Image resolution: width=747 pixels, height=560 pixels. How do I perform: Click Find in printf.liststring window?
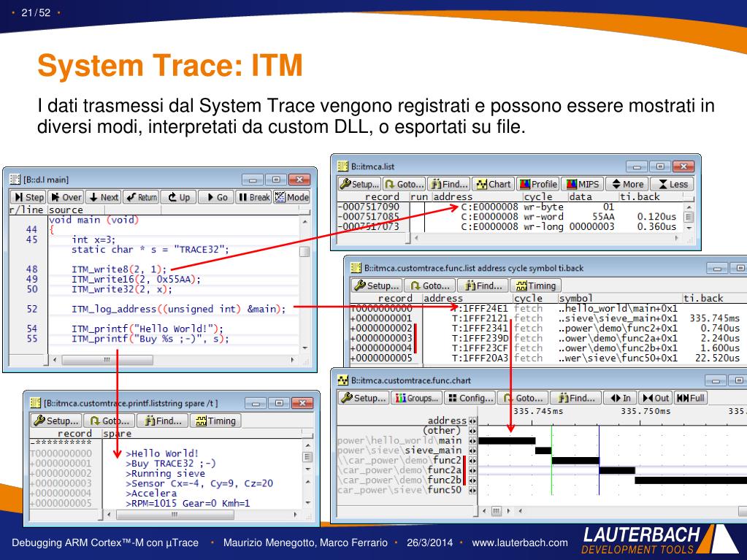pyautogui.click(x=162, y=421)
